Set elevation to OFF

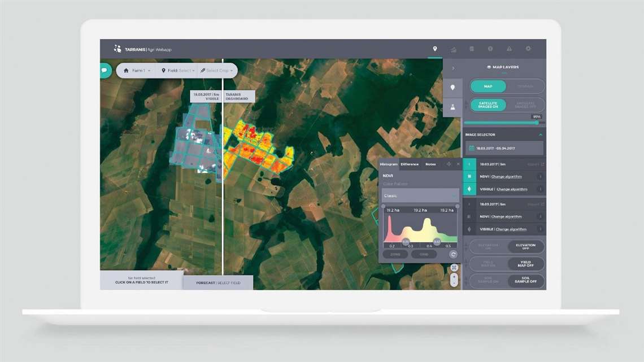click(526, 247)
